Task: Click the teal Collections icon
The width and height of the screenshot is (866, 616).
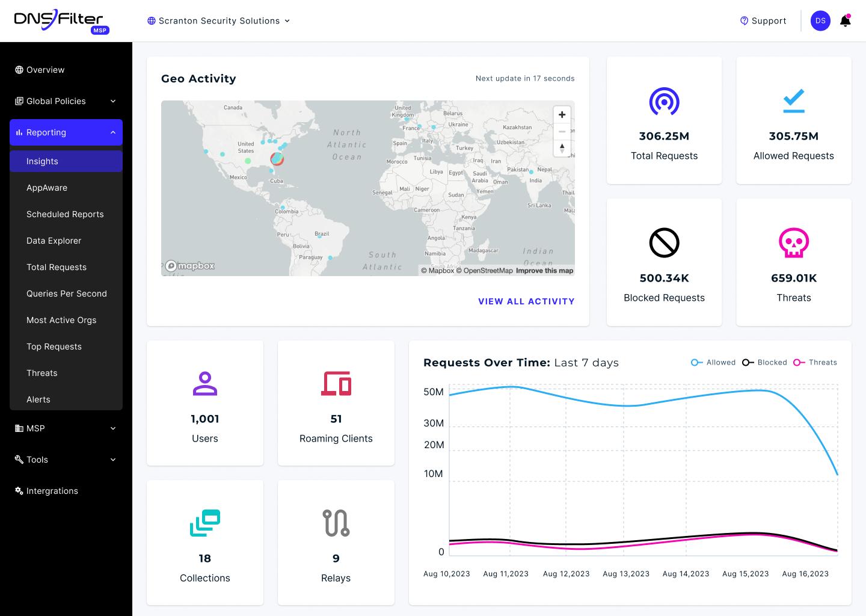Action: click(205, 523)
